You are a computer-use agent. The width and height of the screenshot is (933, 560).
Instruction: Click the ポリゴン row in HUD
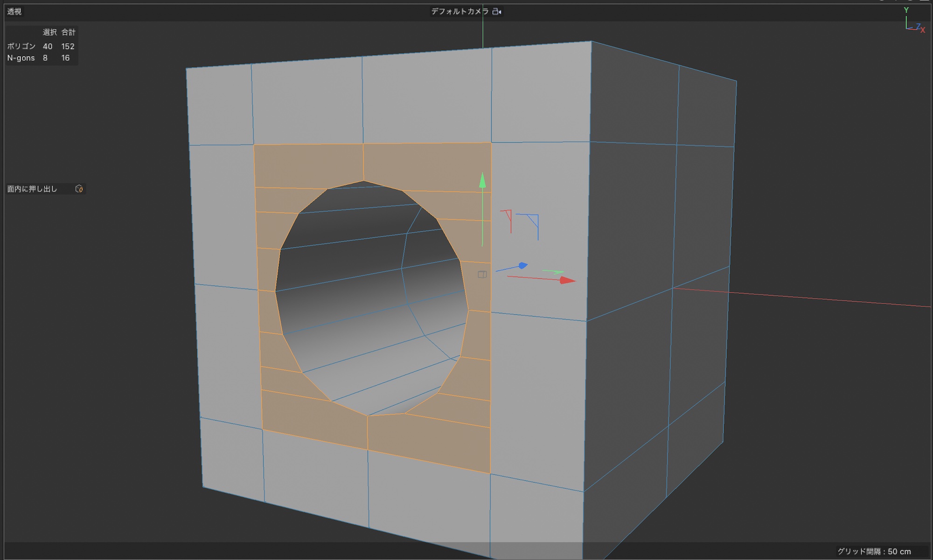(21, 46)
